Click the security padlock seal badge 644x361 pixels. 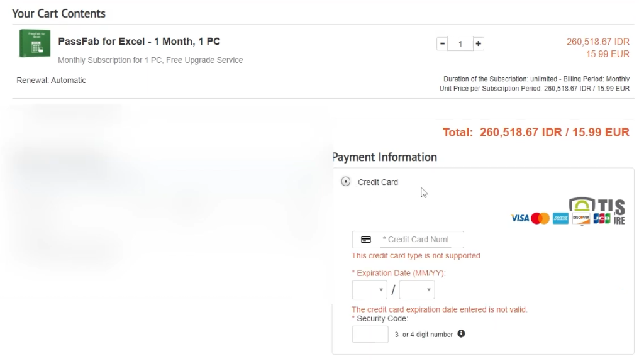tap(581, 206)
